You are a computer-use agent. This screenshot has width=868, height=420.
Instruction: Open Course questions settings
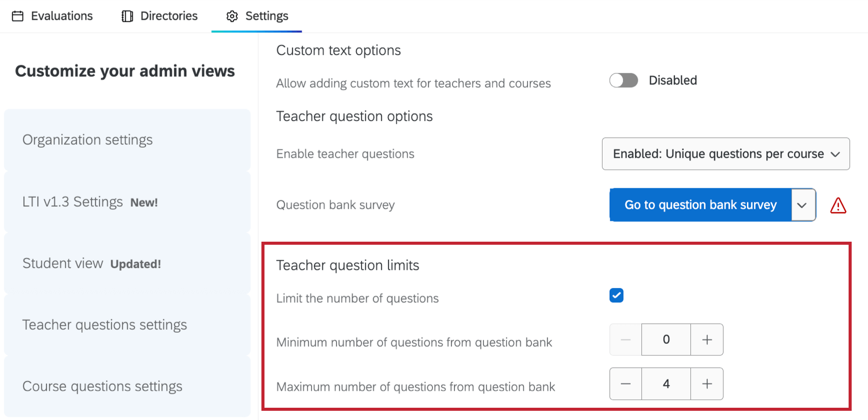pyautogui.click(x=102, y=386)
